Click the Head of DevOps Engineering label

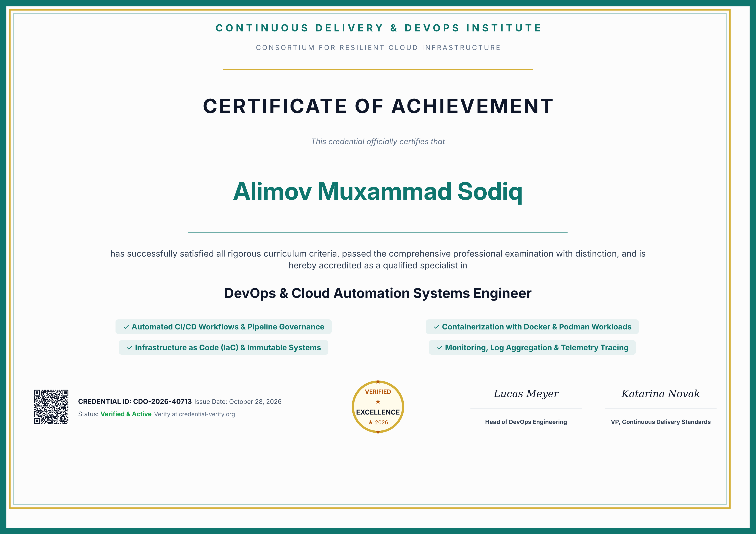tap(526, 422)
